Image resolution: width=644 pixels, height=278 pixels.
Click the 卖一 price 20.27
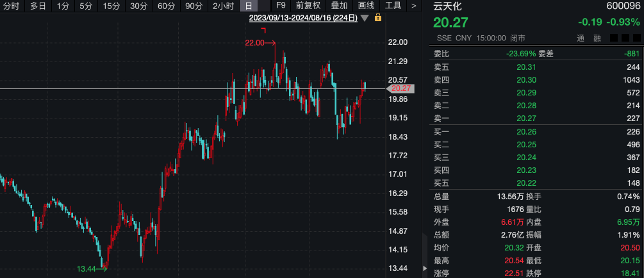click(526, 119)
